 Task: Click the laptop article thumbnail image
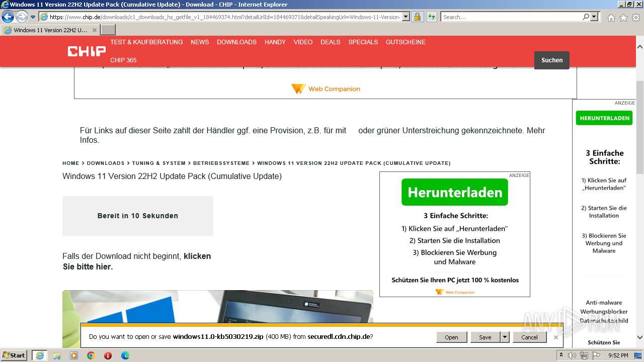pos(218,307)
